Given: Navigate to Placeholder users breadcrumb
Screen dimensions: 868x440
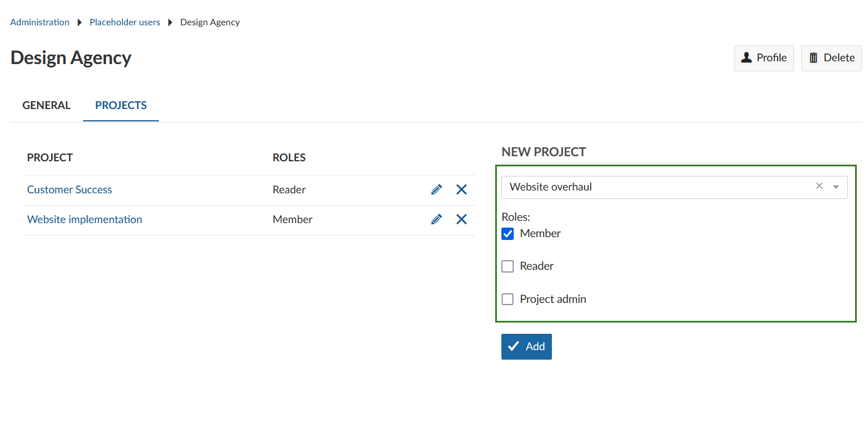Looking at the screenshot, I should 125,22.
